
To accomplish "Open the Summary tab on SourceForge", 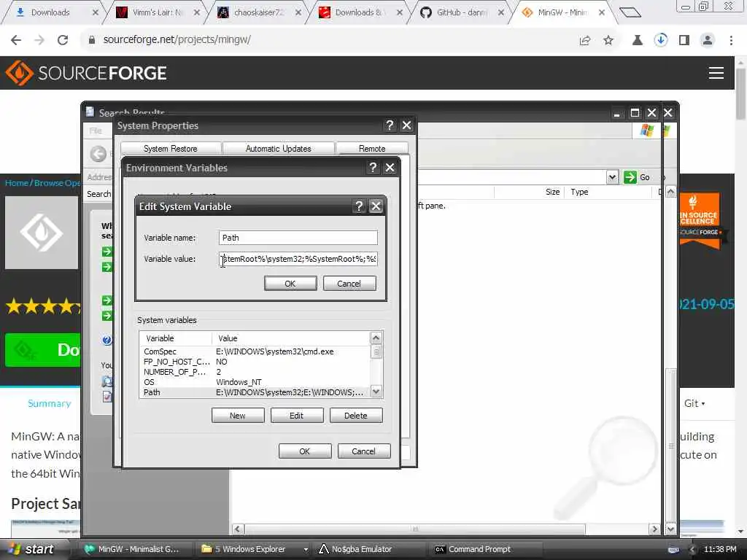I will [x=50, y=403].
